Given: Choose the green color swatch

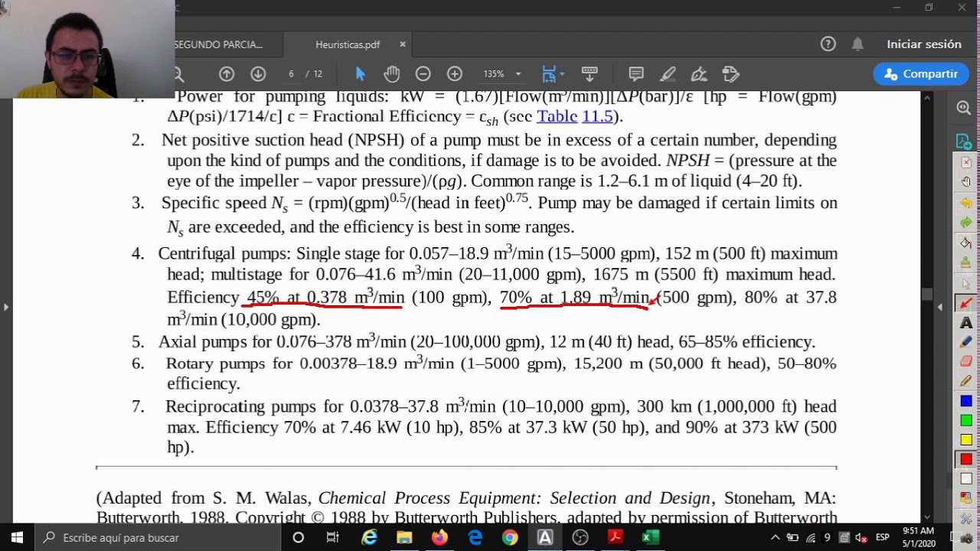Looking at the screenshot, I should pyautogui.click(x=966, y=420).
